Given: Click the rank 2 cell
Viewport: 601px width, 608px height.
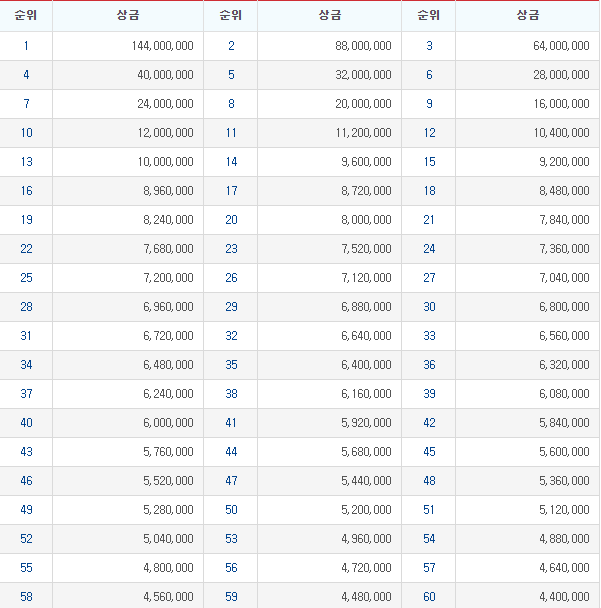Looking at the screenshot, I should (x=231, y=46).
